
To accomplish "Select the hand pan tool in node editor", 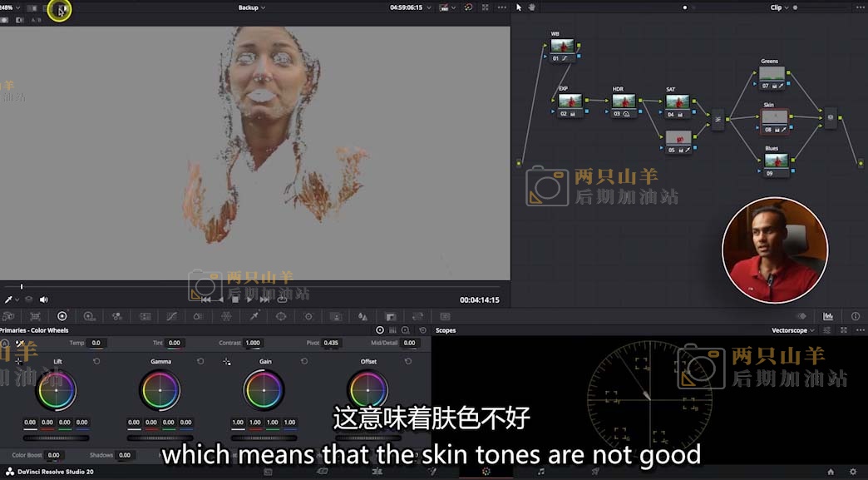I will 532,7.
